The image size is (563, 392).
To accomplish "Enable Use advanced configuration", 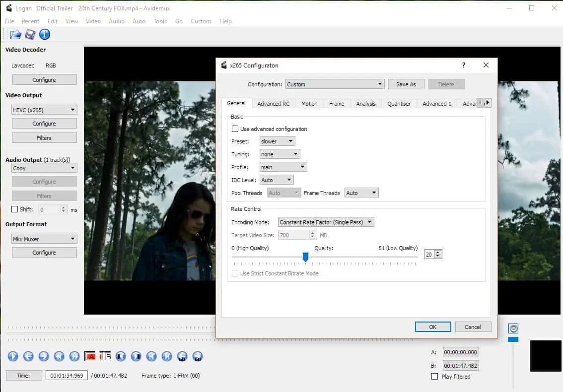I will [235, 129].
